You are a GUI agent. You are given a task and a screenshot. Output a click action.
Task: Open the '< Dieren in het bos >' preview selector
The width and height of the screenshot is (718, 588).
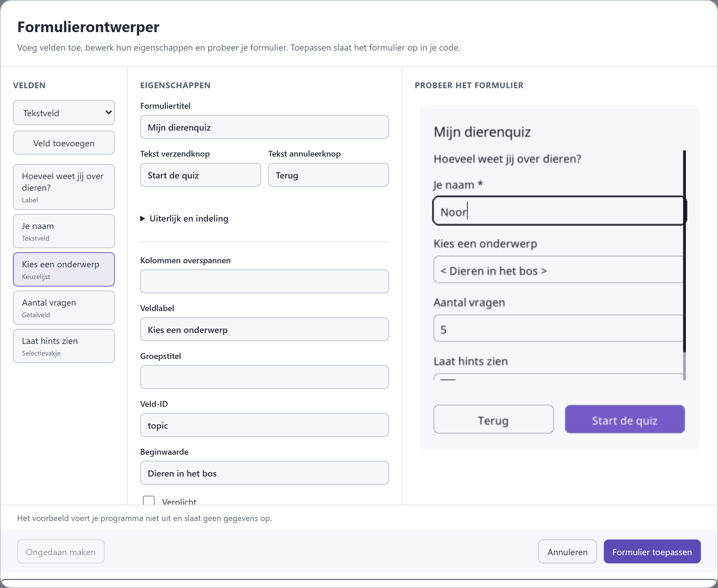(x=558, y=270)
